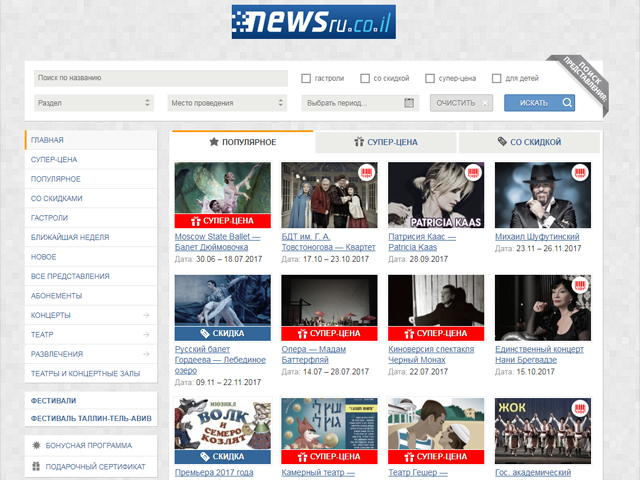Click the ИСКАТЬ search button

pyautogui.click(x=539, y=103)
